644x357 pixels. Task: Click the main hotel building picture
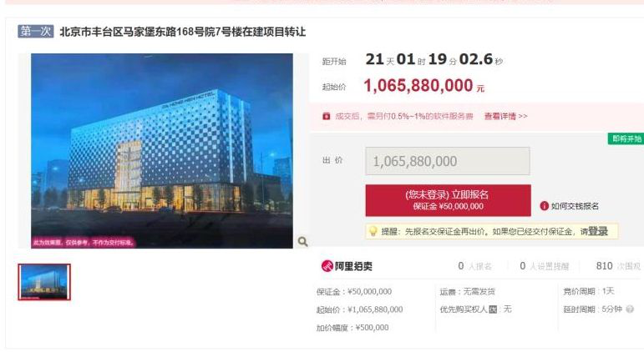tap(162, 151)
